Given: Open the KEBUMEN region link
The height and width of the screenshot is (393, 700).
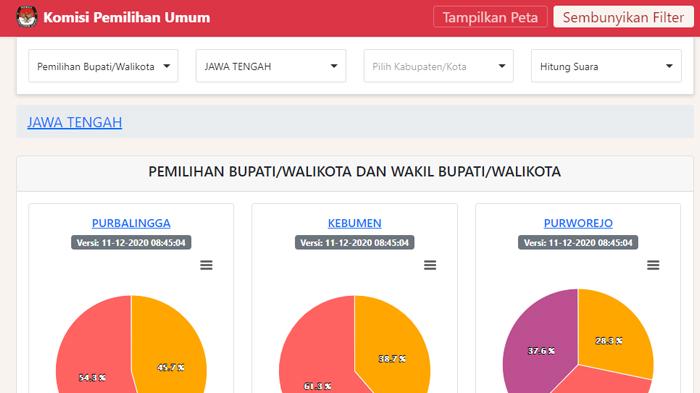Looking at the screenshot, I should (x=354, y=223).
